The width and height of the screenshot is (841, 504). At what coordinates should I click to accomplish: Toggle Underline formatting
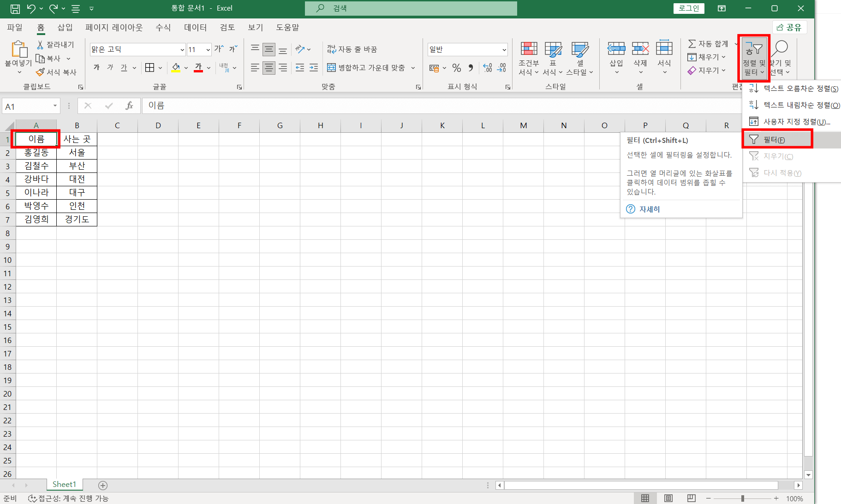pyautogui.click(x=124, y=68)
